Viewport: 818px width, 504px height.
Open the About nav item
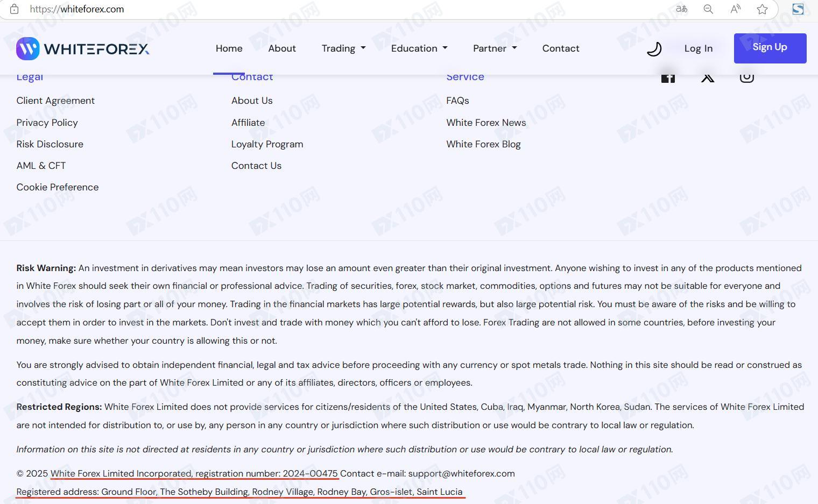(282, 48)
